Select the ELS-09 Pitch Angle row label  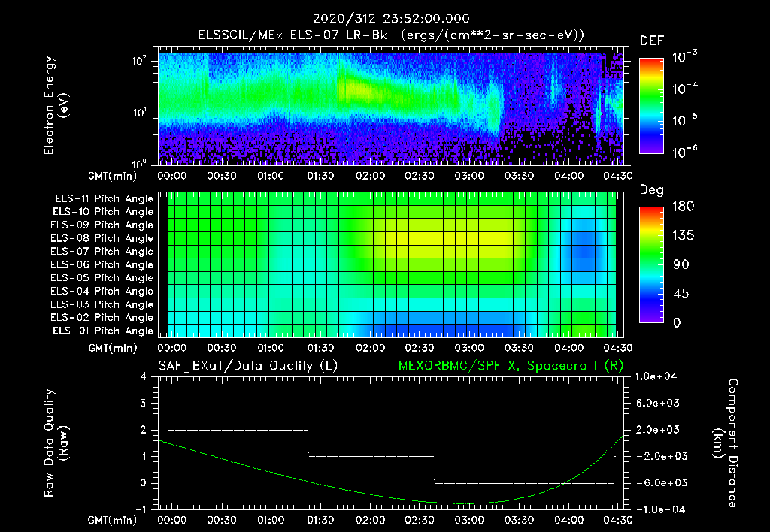point(102,225)
